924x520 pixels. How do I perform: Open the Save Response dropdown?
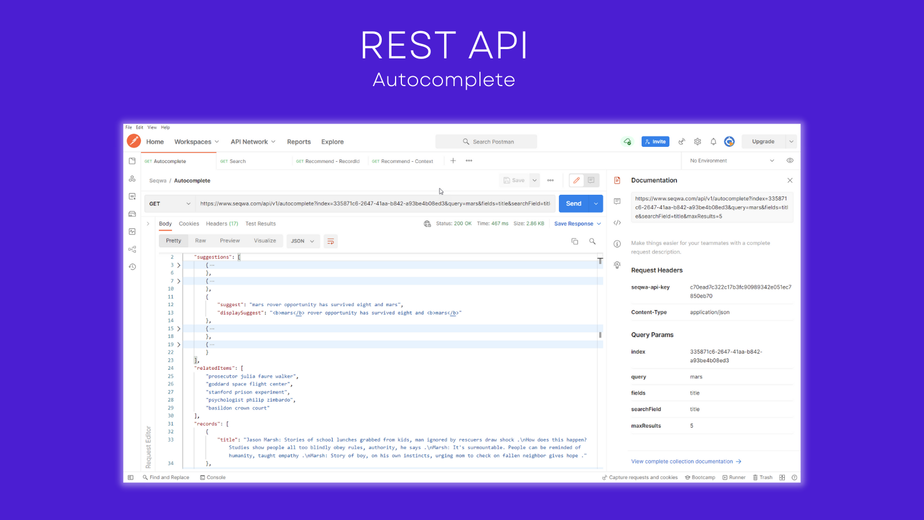(x=578, y=223)
